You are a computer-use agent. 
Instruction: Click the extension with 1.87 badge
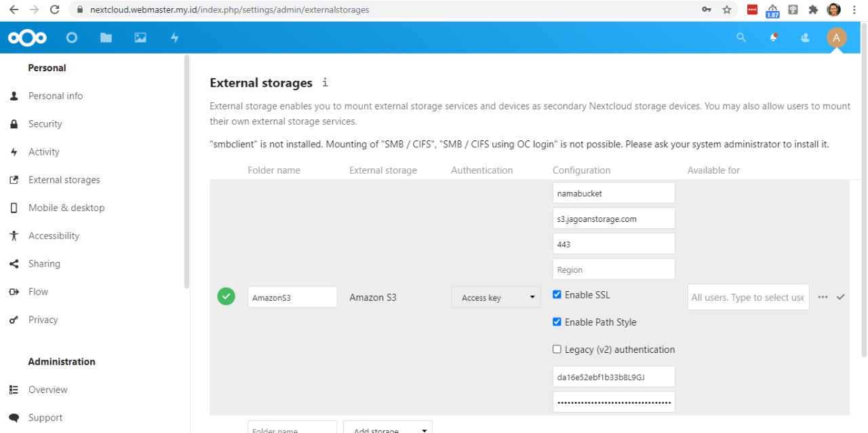coord(772,10)
